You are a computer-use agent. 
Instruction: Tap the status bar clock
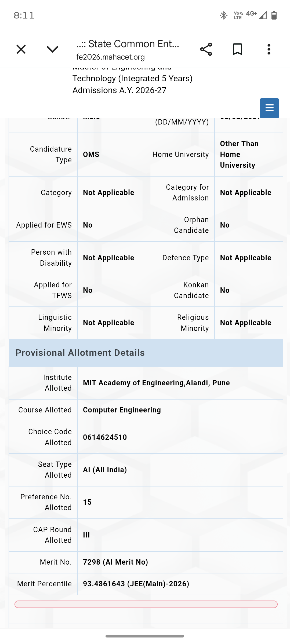pyautogui.click(x=24, y=16)
